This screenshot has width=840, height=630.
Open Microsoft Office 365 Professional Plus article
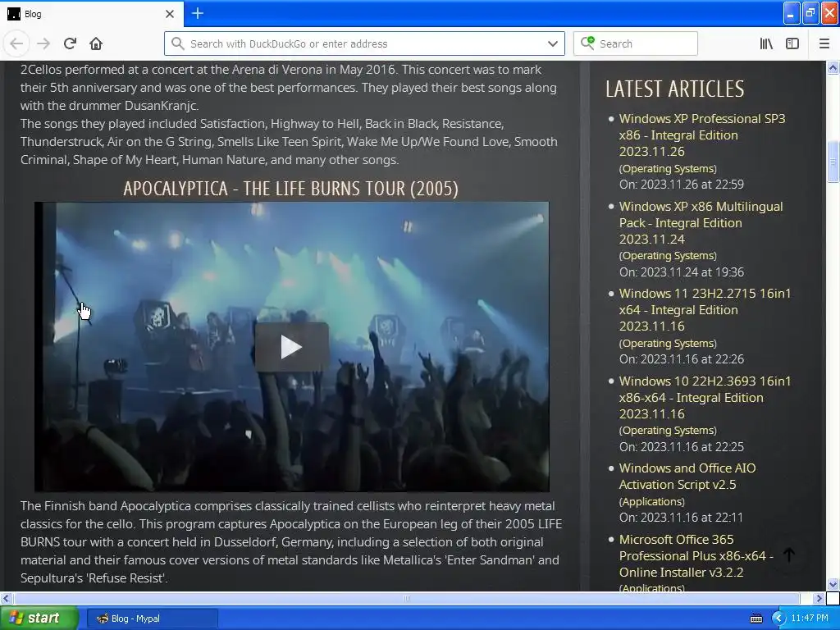pyautogui.click(x=696, y=555)
